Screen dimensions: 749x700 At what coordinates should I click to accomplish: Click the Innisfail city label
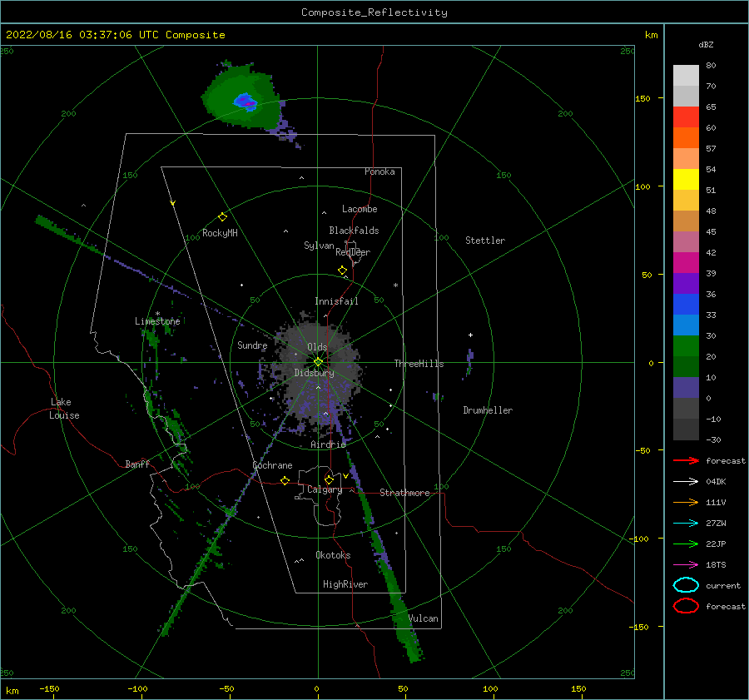(x=336, y=301)
